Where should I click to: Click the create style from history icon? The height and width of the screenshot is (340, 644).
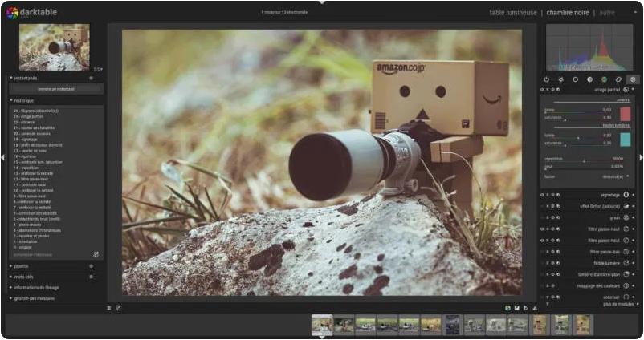96,254
